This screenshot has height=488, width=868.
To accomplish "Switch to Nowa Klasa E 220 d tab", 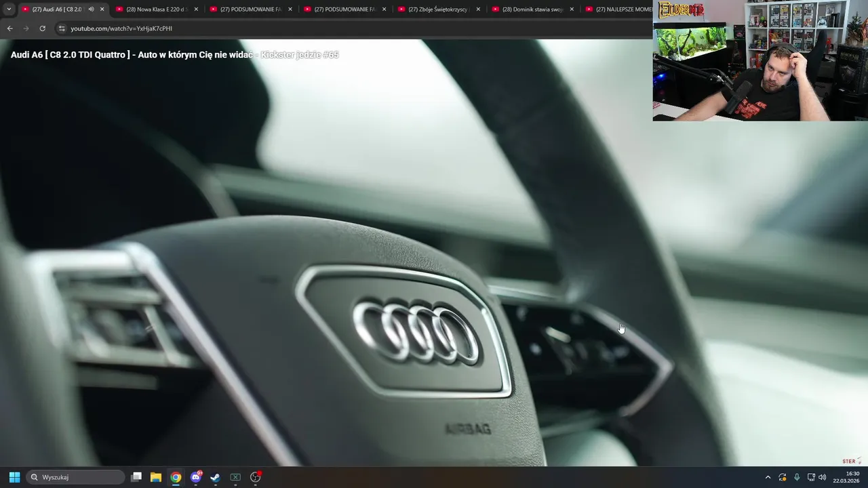I will tap(157, 9).
